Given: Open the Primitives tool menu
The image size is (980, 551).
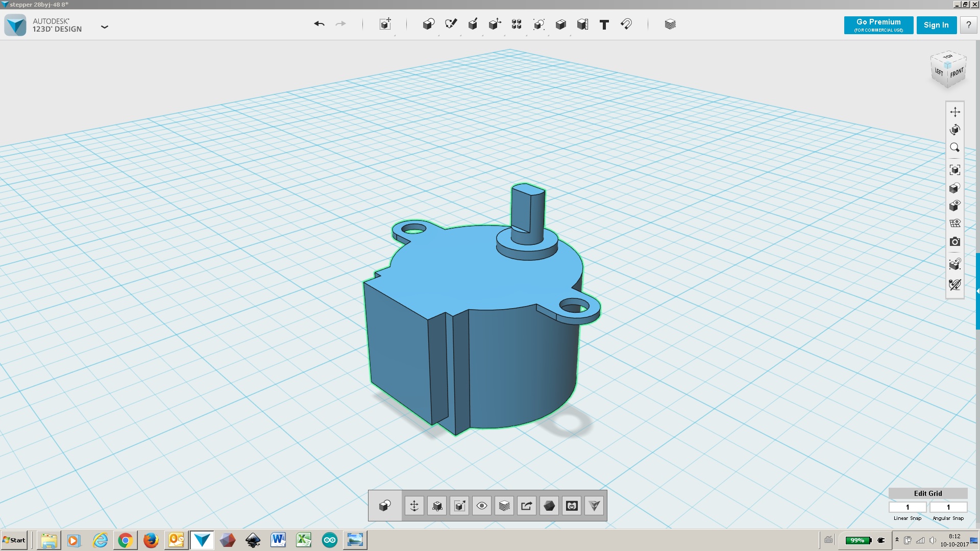Looking at the screenshot, I should [x=428, y=24].
